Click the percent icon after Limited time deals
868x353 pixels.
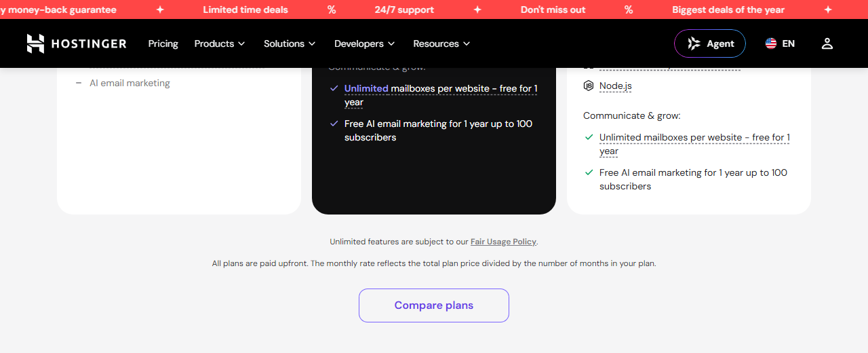[332, 10]
